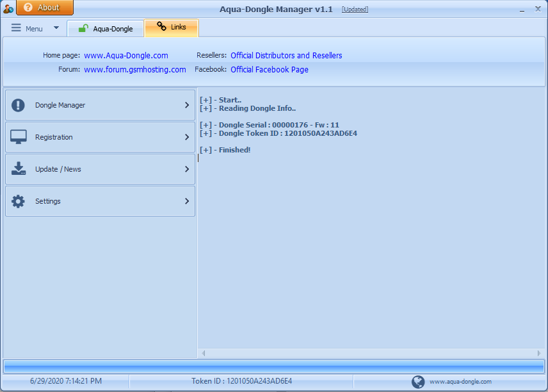This screenshot has height=392, width=548.
Task: Click the Dongle Token ID log line
Action: (278, 133)
